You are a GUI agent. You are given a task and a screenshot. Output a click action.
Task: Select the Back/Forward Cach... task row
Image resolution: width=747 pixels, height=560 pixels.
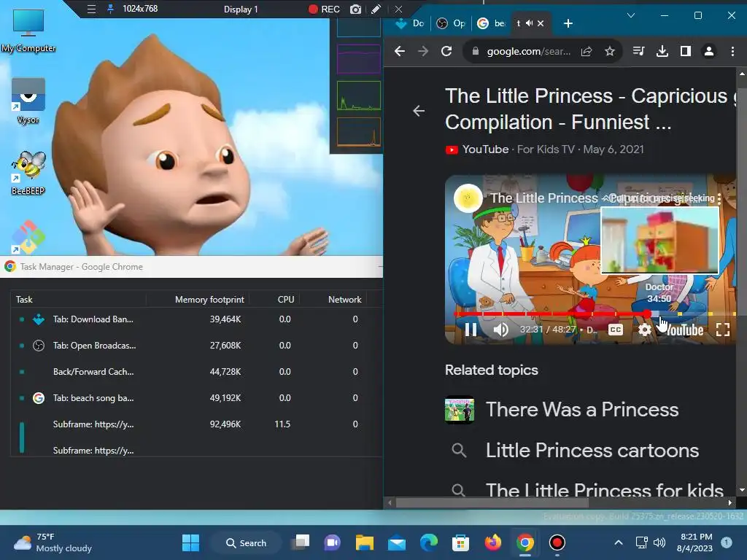point(196,371)
